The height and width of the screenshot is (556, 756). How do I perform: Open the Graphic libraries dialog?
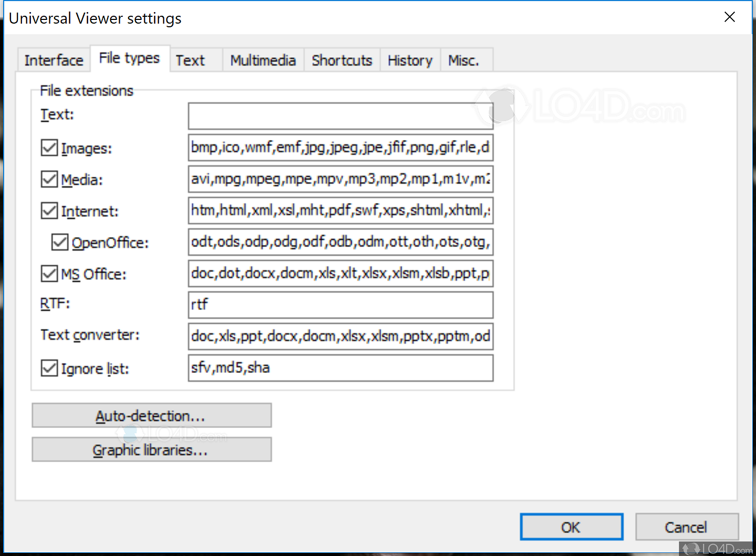(151, 450)
